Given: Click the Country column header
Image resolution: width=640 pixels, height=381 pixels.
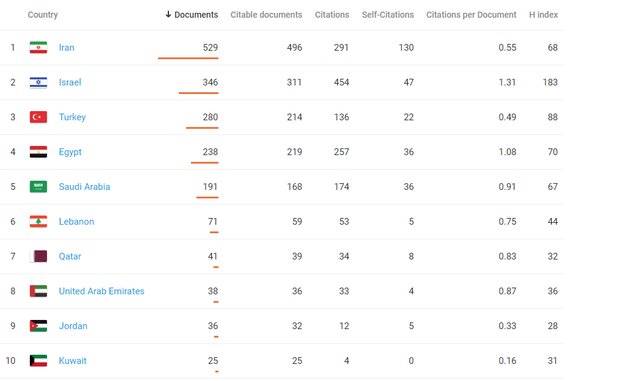Looking at the screenshot, I should pyautogui.click(x=42, y=15).
